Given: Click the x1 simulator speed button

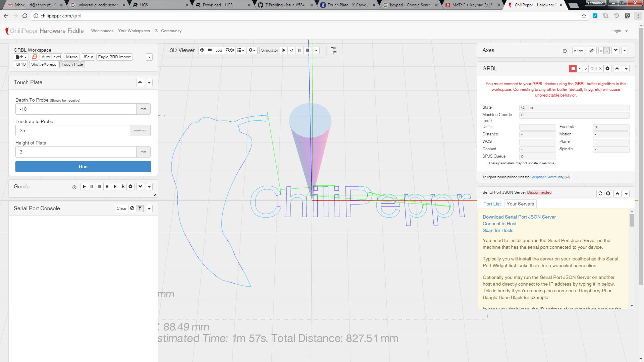Looking at the screenshot, I should tap(291, 50).
